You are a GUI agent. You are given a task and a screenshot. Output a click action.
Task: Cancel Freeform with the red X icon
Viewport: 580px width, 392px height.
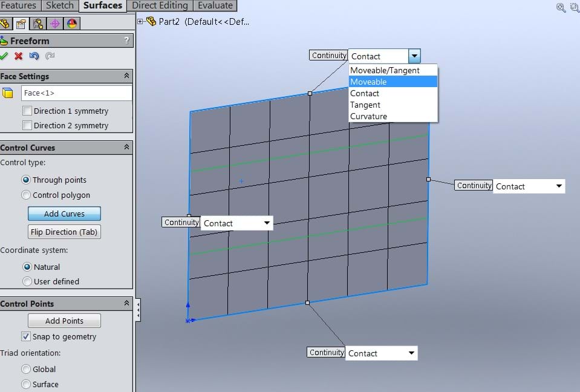pyautogui.click(x=19, y=56)
